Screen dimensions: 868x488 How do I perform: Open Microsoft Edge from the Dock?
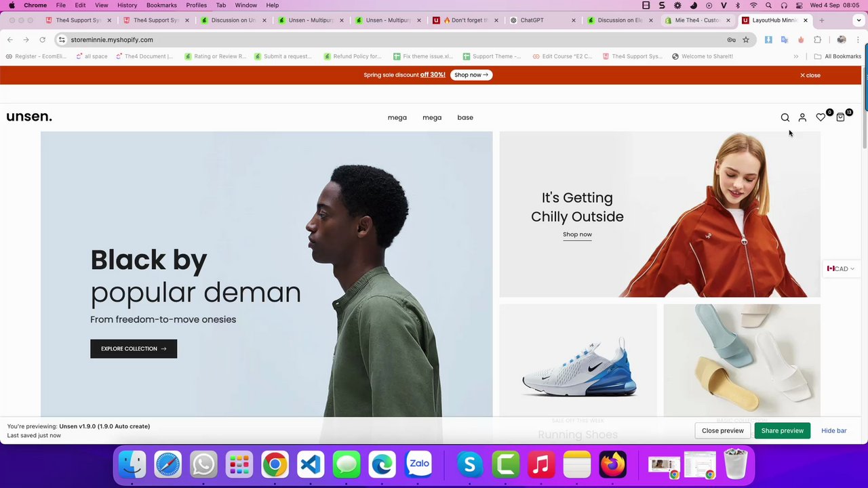click(x=382, y=465)
